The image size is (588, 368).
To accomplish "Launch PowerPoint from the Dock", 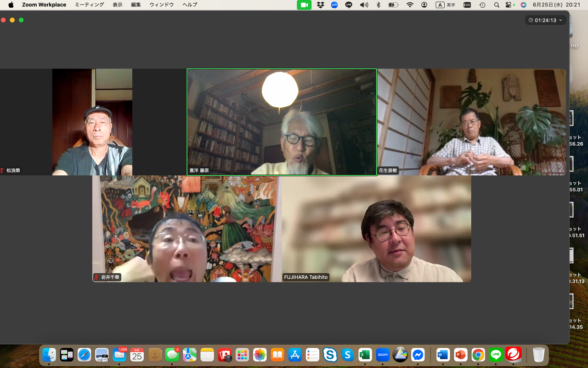I will pyautogui.click(x=460, y=355).
